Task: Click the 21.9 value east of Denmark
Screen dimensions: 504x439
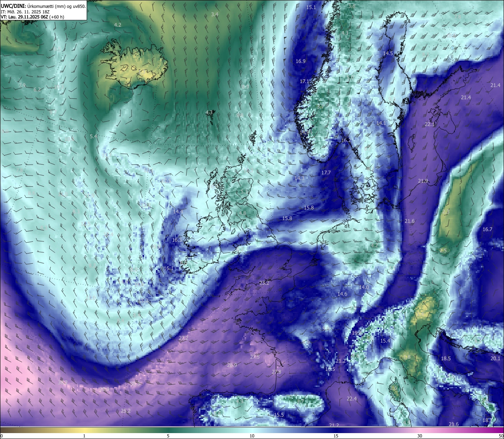Action: coord(423,181)
